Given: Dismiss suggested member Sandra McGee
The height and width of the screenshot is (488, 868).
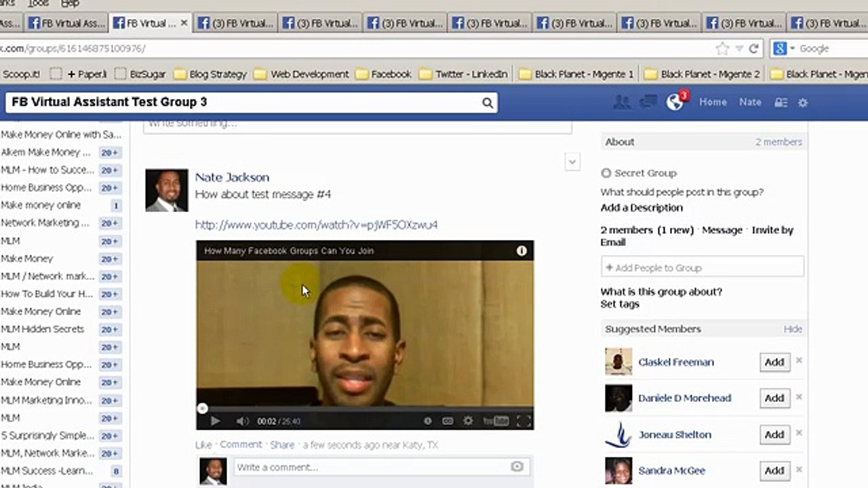Looking at the screenshot, I should (799, 469).
